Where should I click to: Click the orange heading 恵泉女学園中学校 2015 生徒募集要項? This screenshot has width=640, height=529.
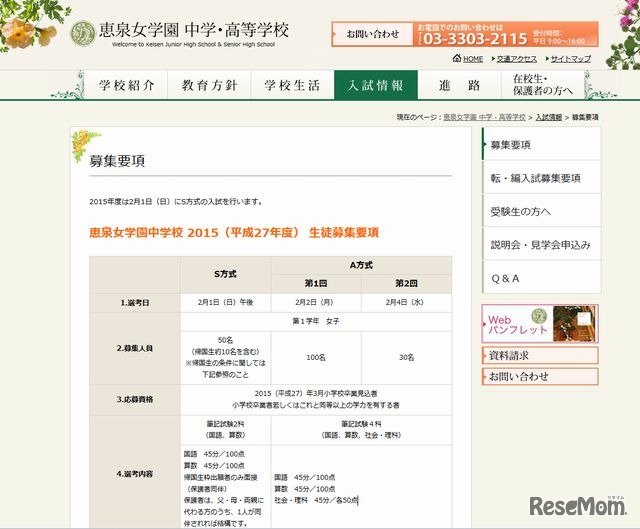coord(234,233)
